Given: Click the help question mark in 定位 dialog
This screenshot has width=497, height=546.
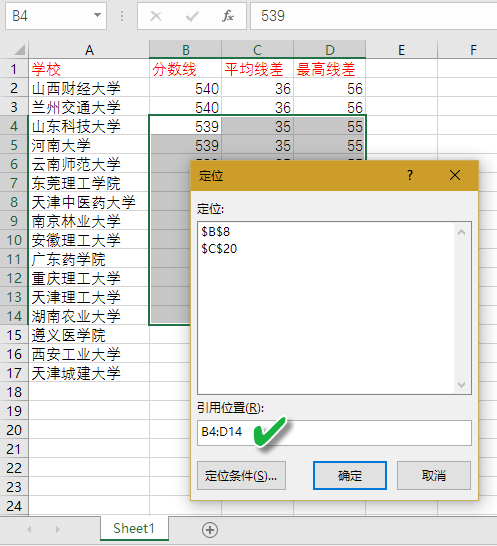Looking at the screenshot, I should coord(410,175).
